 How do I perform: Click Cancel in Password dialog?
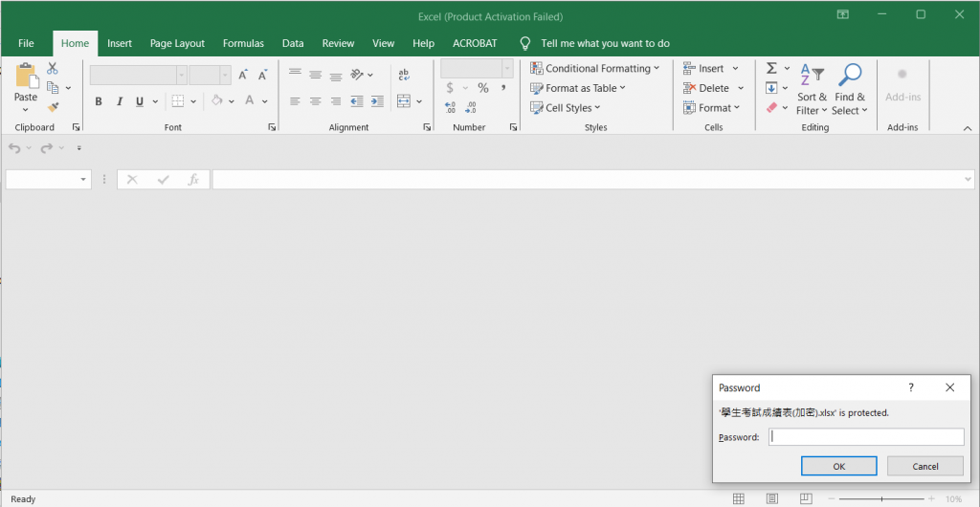[x=925, y=466]
